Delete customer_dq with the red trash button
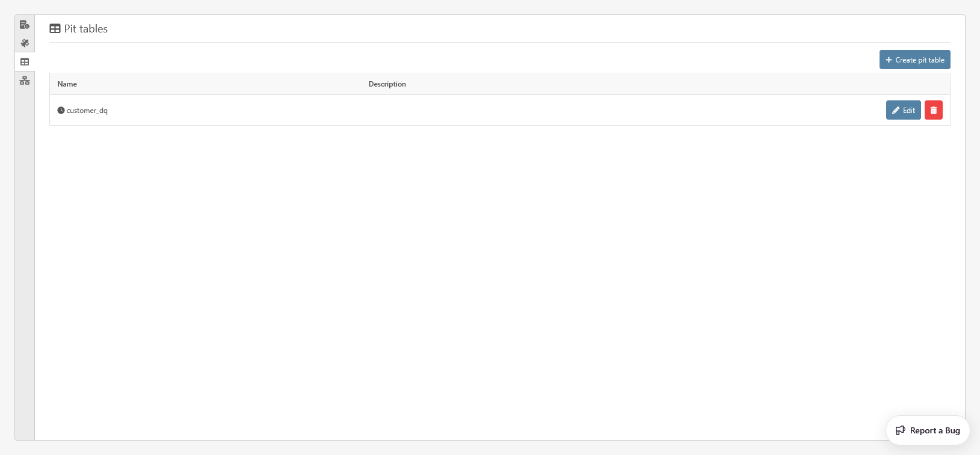This screenshot has height=455, width=980. point(933,110)
